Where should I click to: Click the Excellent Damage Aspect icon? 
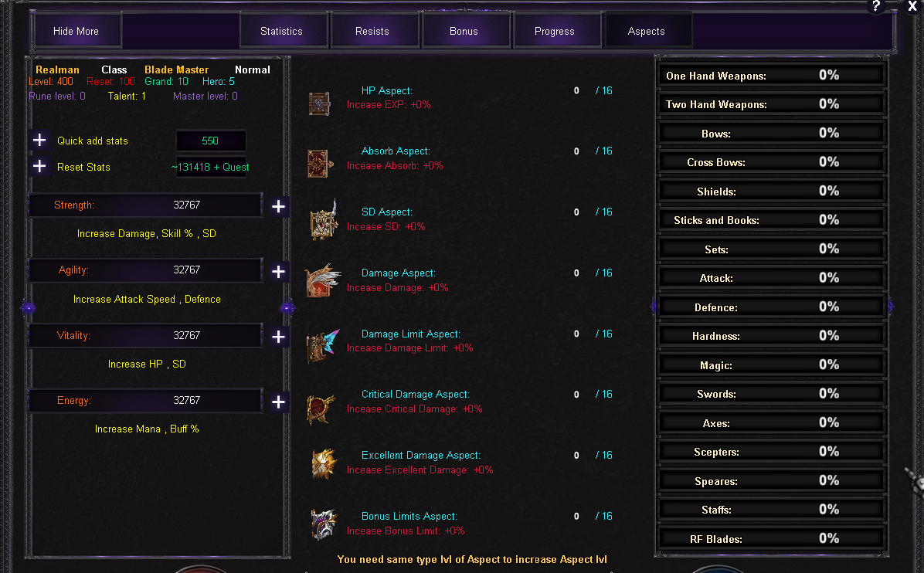[324, 463]
